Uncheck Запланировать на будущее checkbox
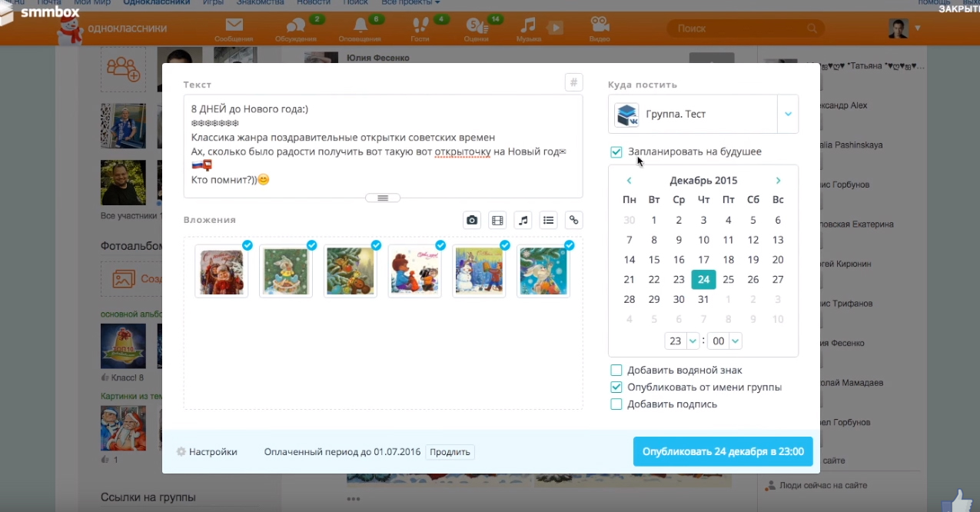Viewport: 980px width, 512px height. pos(616,152)
